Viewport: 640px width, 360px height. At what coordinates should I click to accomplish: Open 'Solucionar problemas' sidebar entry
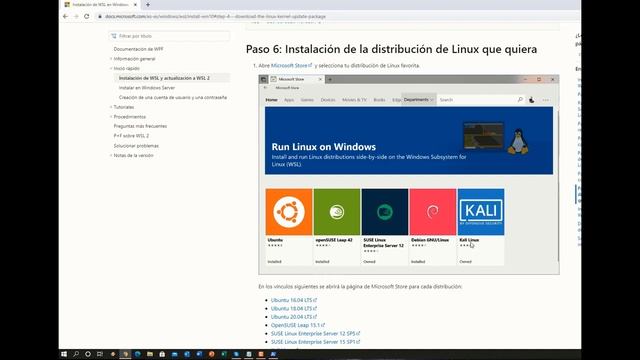click(x=136, y=146)
